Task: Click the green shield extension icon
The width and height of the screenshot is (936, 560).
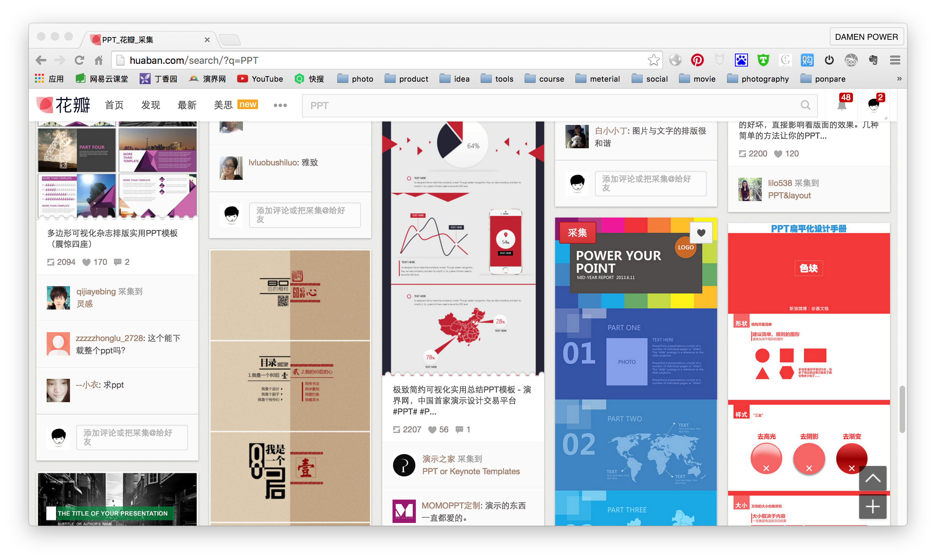Action: tap(763, 60)
